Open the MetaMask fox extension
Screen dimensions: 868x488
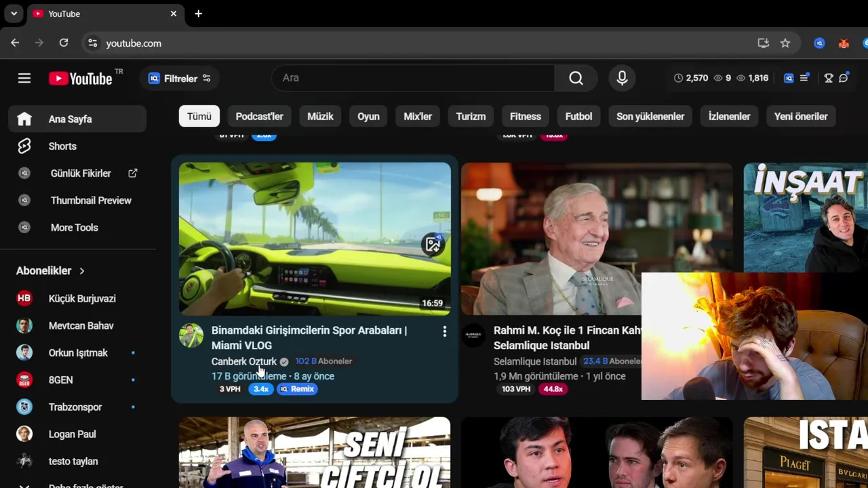(844, 43)
